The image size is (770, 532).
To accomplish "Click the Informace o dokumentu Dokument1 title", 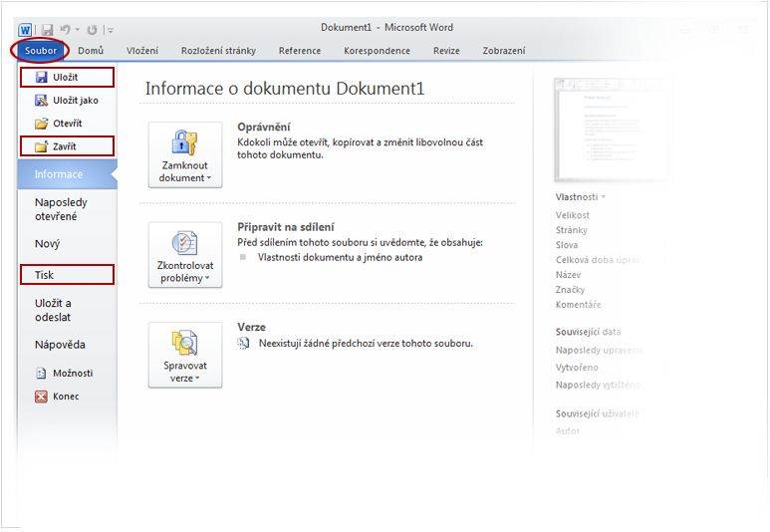I will tap(284, 89).
